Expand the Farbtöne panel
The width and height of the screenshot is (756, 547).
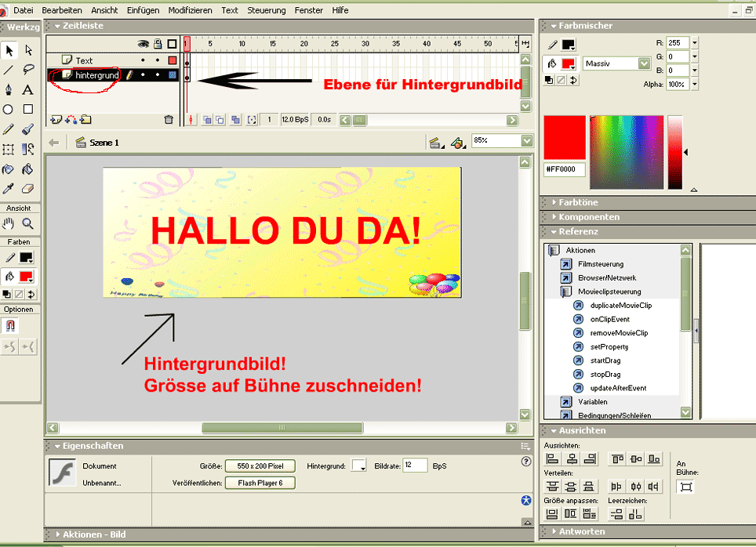(579, 202)
